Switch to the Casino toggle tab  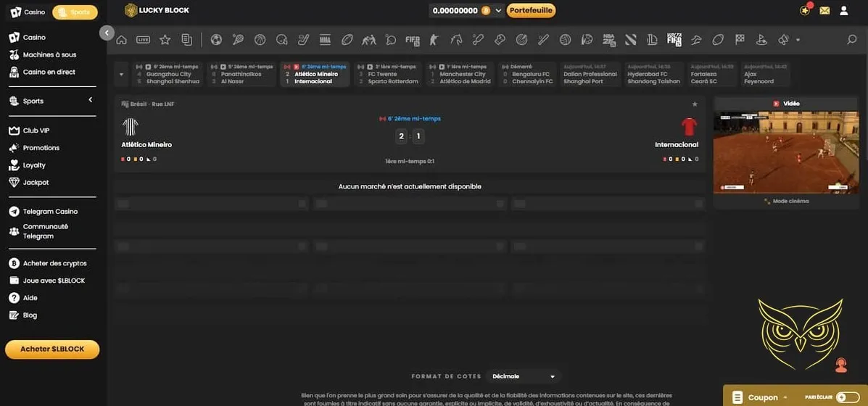coord(28,12)
